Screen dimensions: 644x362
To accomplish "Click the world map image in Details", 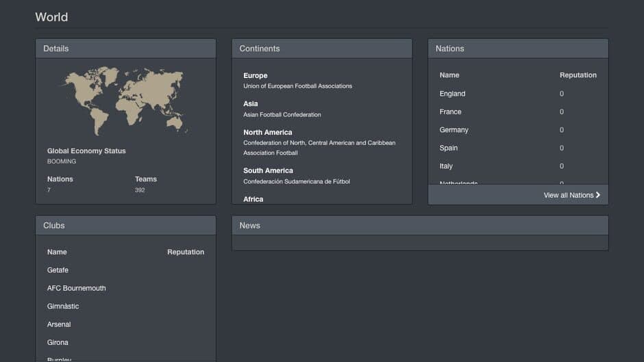I will coord(125,101).
